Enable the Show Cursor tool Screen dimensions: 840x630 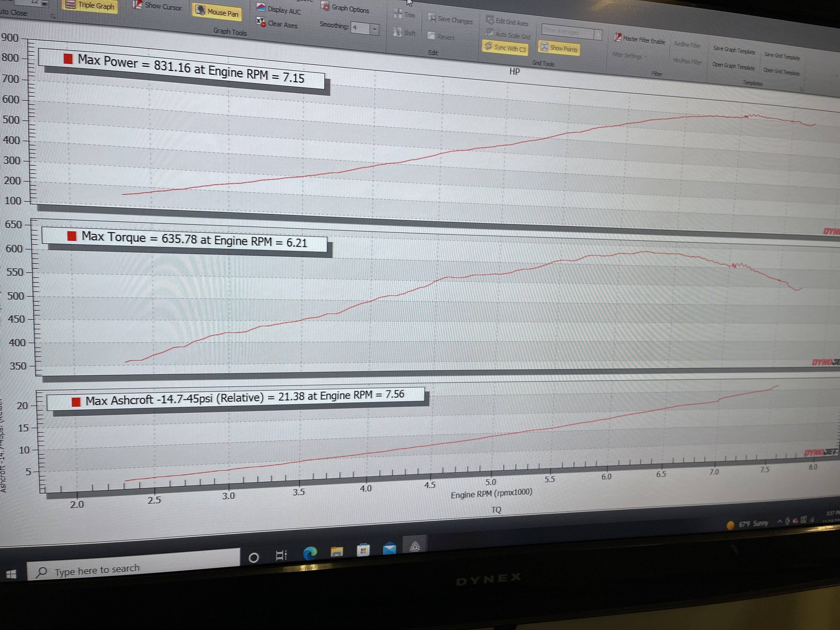click(x=157, y=6)
